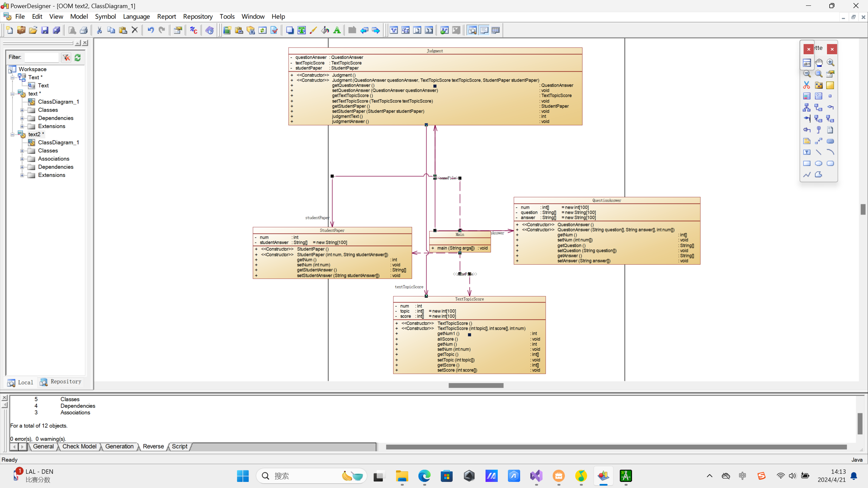868x488 pixels.
Task: Open the Symbol menu
Action: (x=105, y=16)
